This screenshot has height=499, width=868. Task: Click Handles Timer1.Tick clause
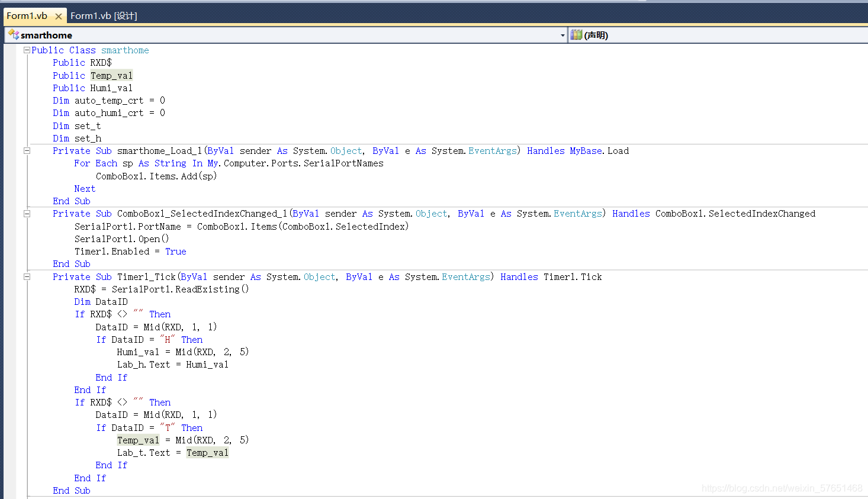(551, 277)
